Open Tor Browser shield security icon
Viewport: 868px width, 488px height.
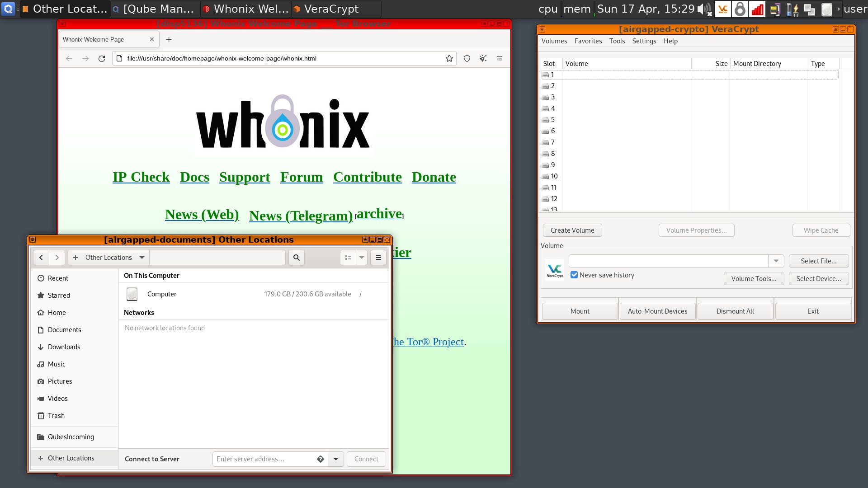[x=467, y=58]
